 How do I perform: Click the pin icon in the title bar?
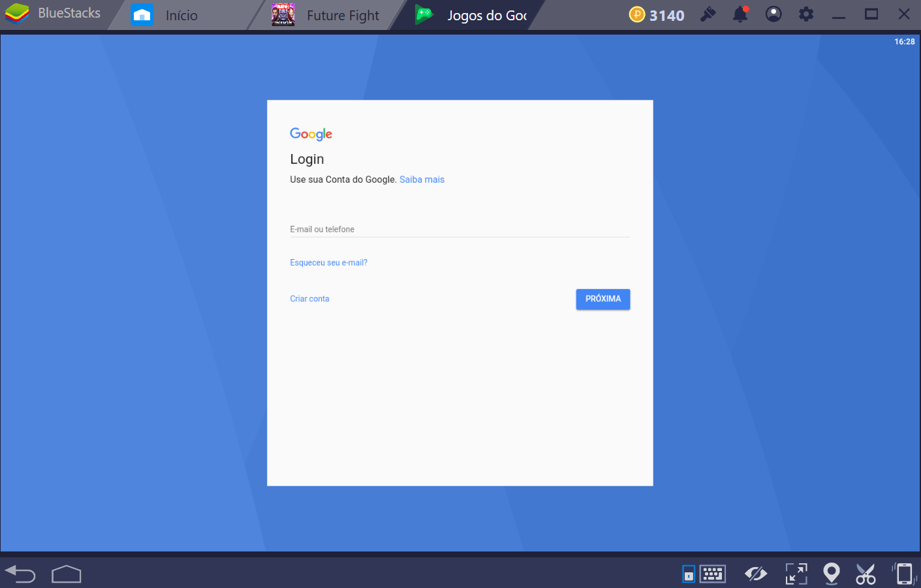[708, 14]
